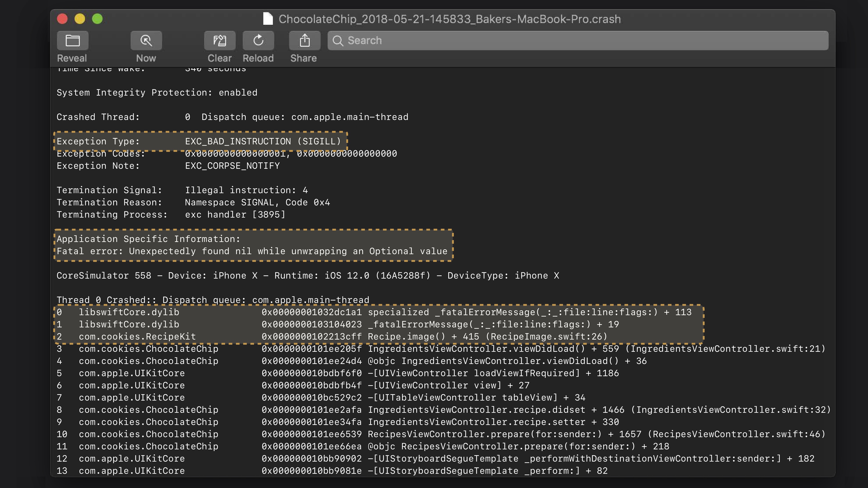Screen dimensions: 868x488
Task: Click the magnifier icon in Search
Action: pyautogui.click(x=338, y=41)
